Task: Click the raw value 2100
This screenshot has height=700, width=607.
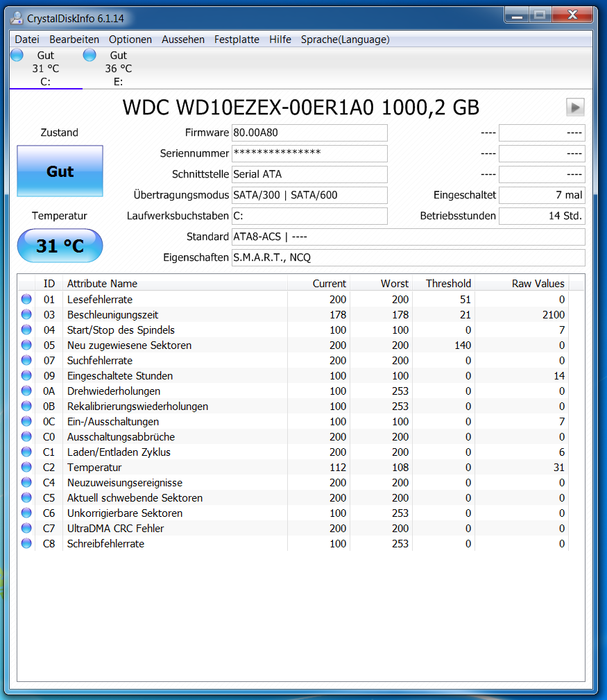Action: coord(554,315)
